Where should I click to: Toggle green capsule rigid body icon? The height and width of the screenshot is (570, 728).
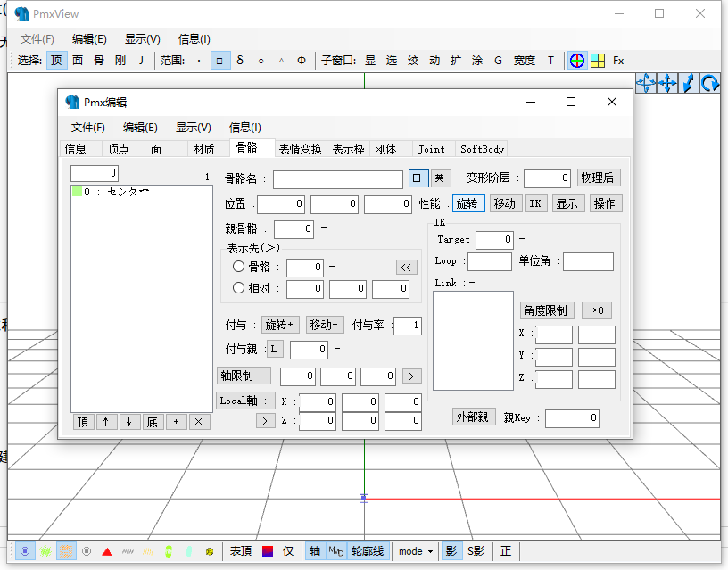coord(169,551)
